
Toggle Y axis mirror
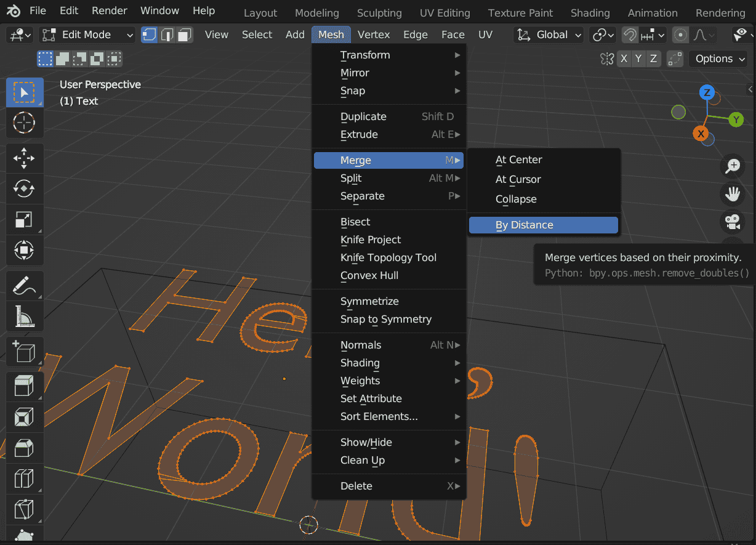639,59
